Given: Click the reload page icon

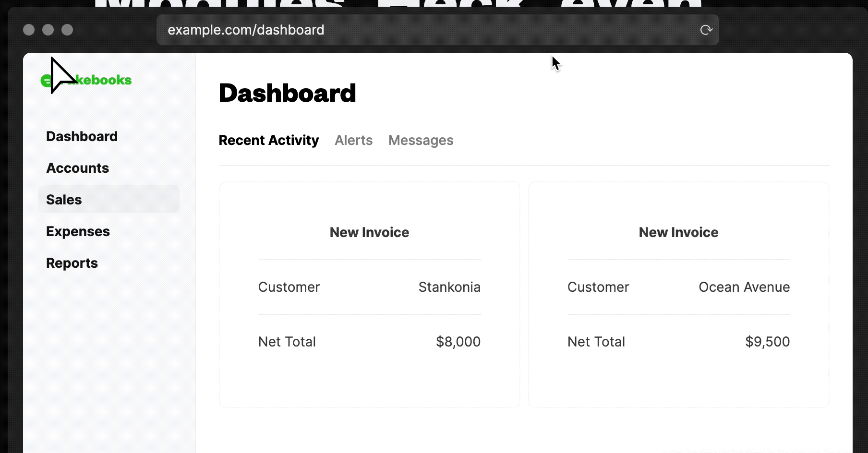Looking at the screenshot, I should pos(706,30).
